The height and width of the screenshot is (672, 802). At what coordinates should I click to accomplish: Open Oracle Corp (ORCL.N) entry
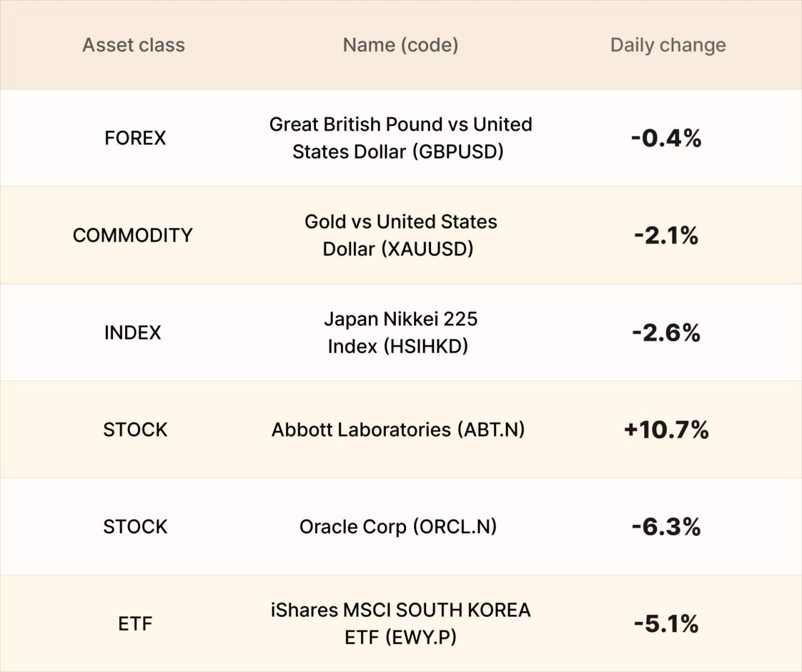click(x=398, y=527)
